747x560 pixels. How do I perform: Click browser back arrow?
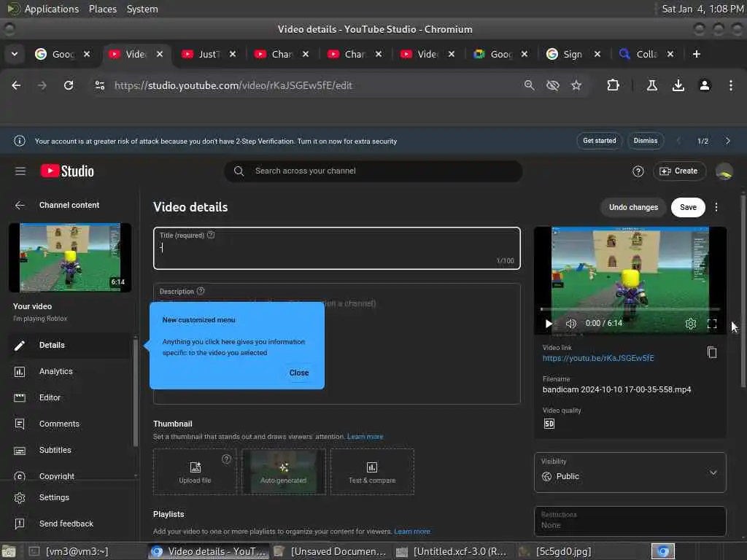[16, 85]
